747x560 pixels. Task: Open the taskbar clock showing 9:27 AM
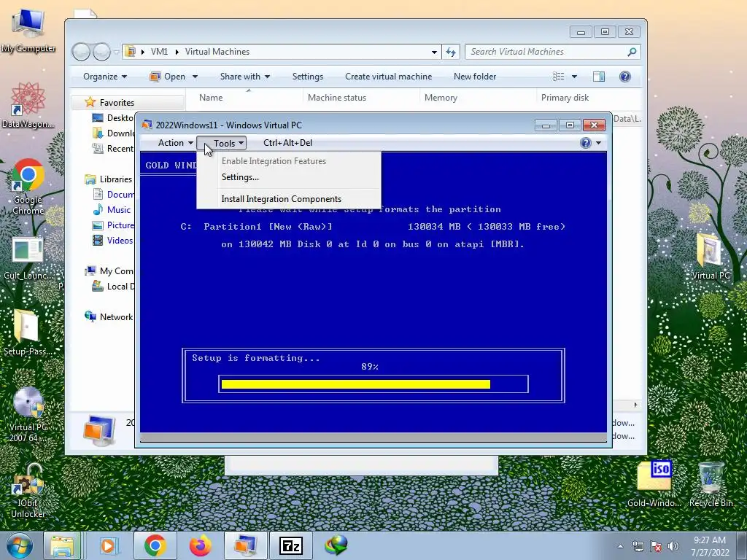710,546
